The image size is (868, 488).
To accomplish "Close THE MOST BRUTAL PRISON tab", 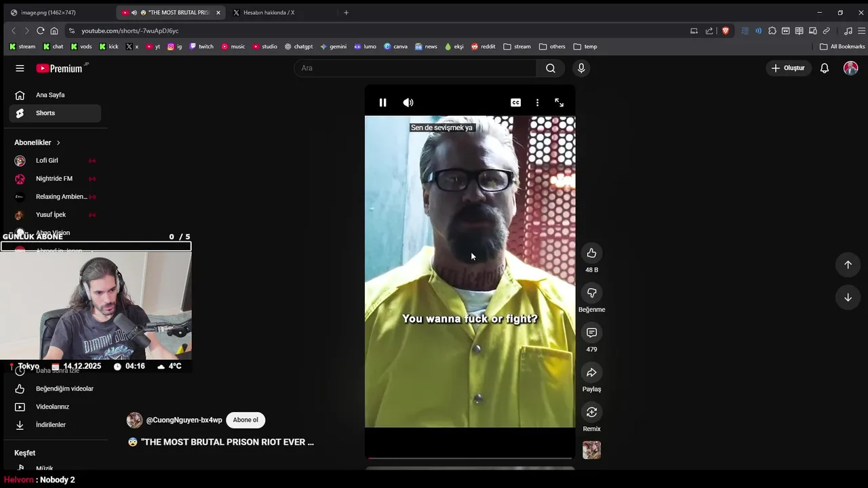I will click(x=218, y=12).
